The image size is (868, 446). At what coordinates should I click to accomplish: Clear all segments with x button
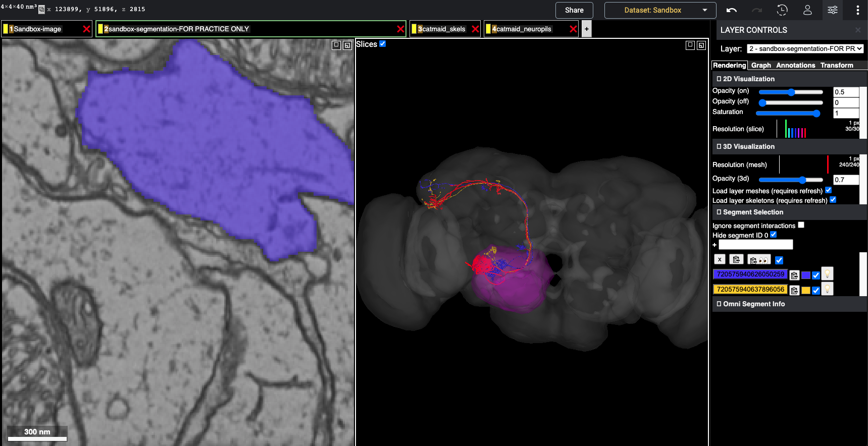click(x=720, y=259)
